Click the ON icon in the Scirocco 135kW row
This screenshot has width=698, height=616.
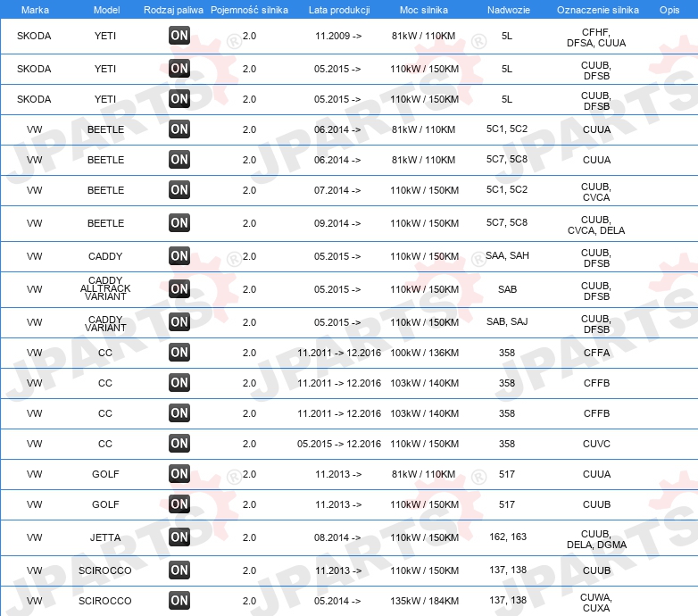179,601
